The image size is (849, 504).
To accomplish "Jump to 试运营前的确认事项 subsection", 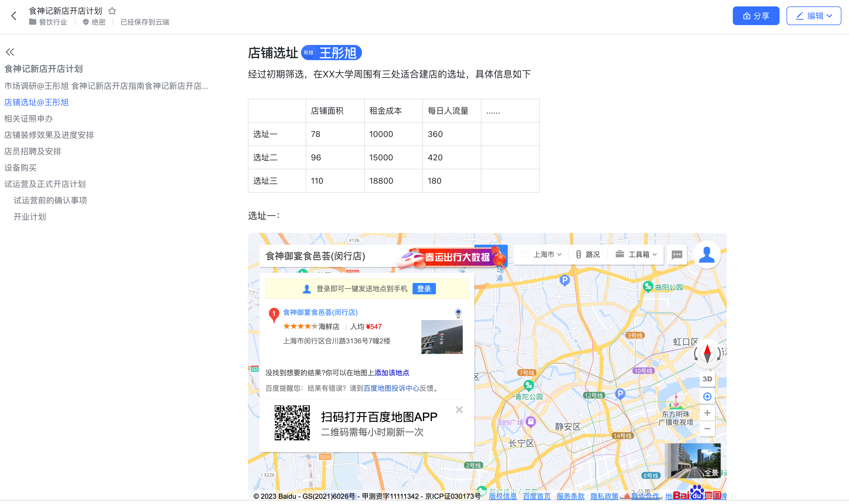I will pyautogui.click(x=50, y=200).
